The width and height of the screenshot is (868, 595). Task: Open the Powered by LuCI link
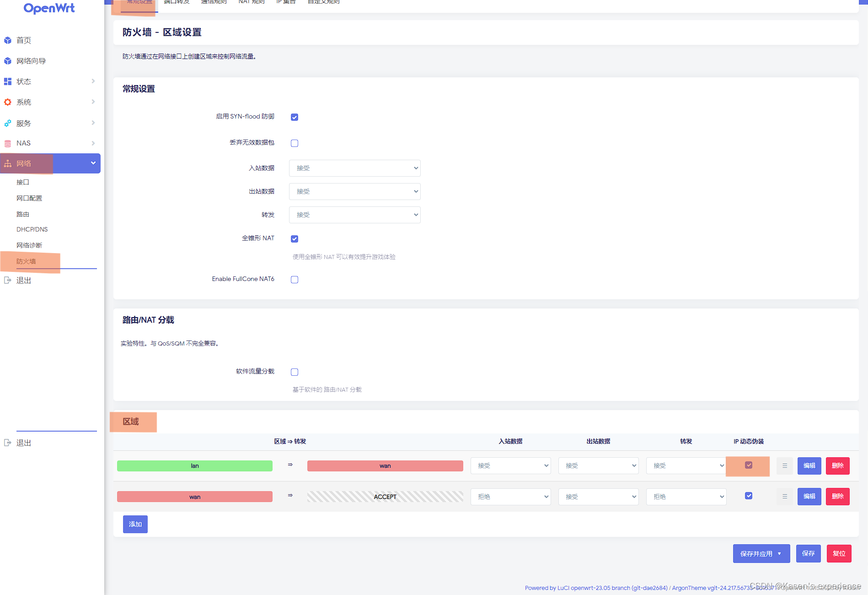pyautogui.click(x=596, y=588)
